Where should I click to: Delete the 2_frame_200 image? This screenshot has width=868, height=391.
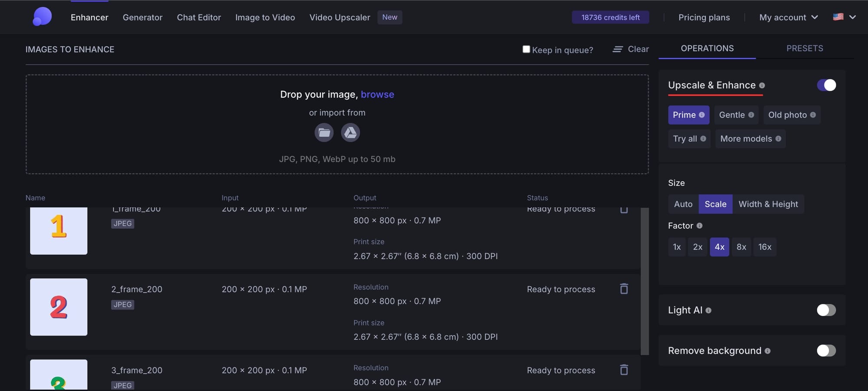click(624, 289)
